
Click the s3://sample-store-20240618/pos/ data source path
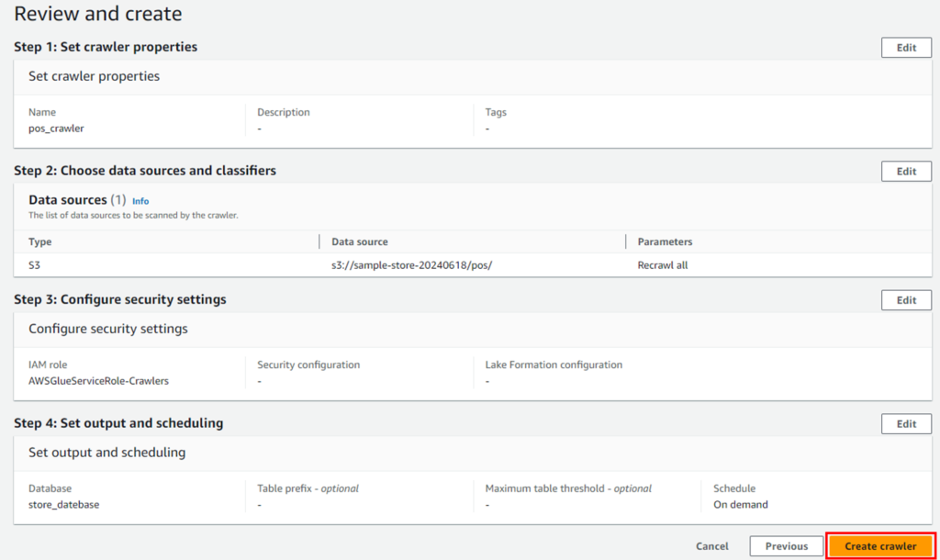412,265
